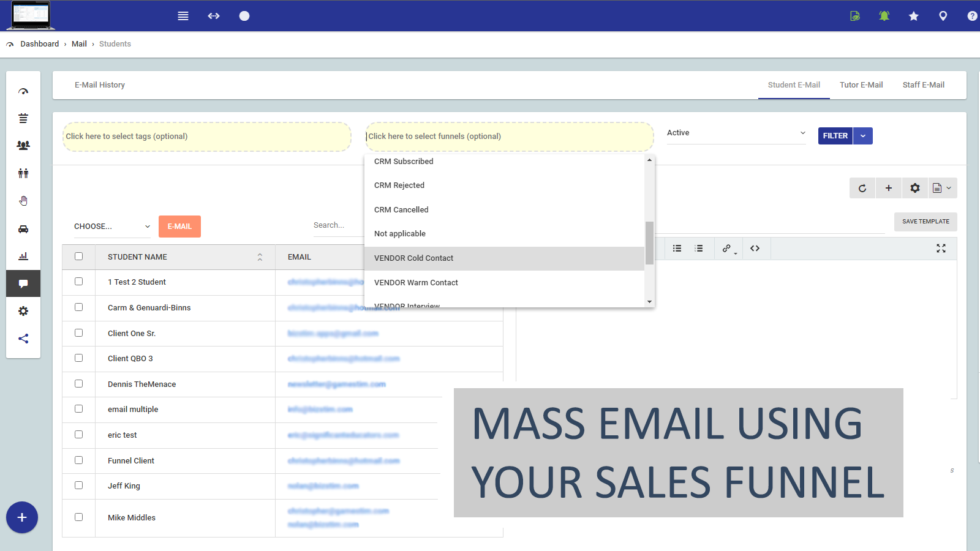The image size is (980, 551).
Task: Click the refresh icon in grid toolbar
Action: [862, 189]
